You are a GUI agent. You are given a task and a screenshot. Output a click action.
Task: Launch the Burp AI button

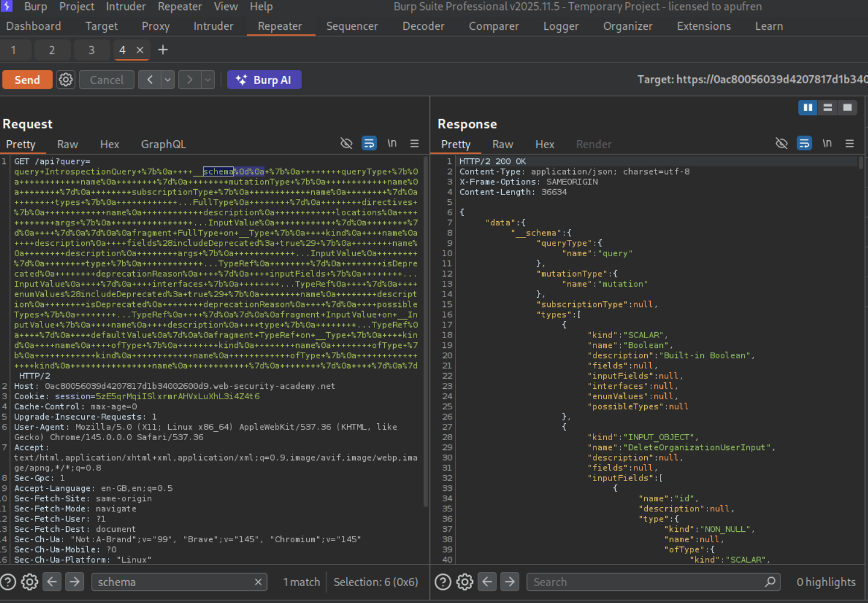264,80
